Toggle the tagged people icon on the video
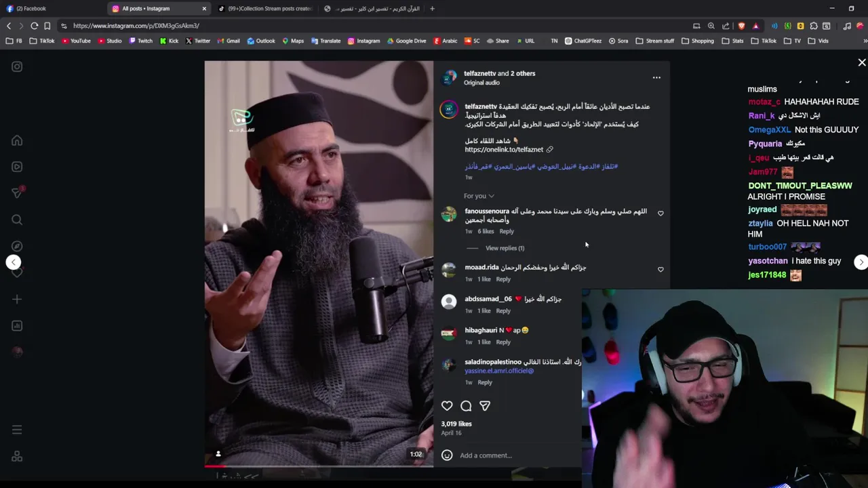Viewport: 868px width, 488px height. [x=218, y=454]
